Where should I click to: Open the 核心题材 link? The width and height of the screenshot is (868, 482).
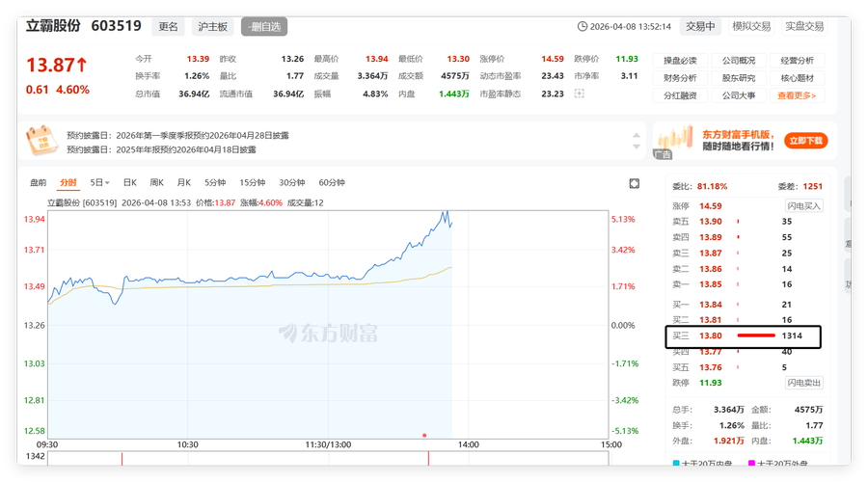tap(798, 78)
